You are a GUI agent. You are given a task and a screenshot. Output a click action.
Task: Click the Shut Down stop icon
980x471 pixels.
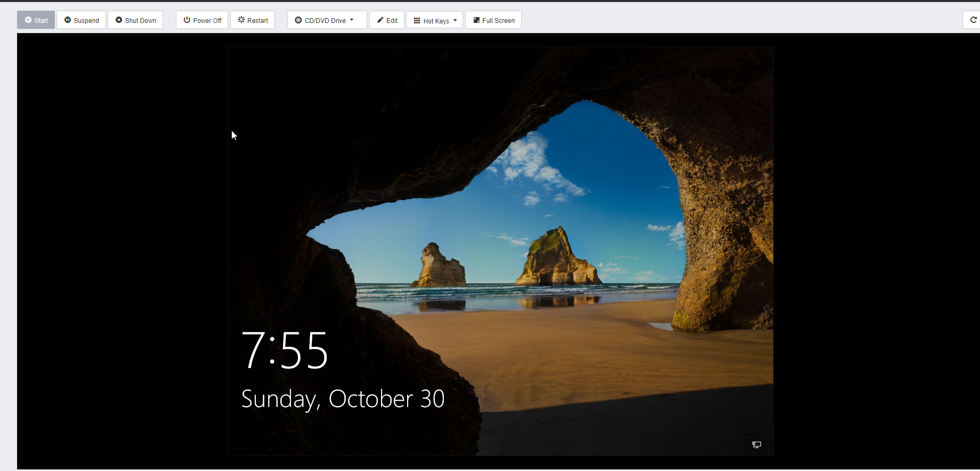[x=119, y=20]
